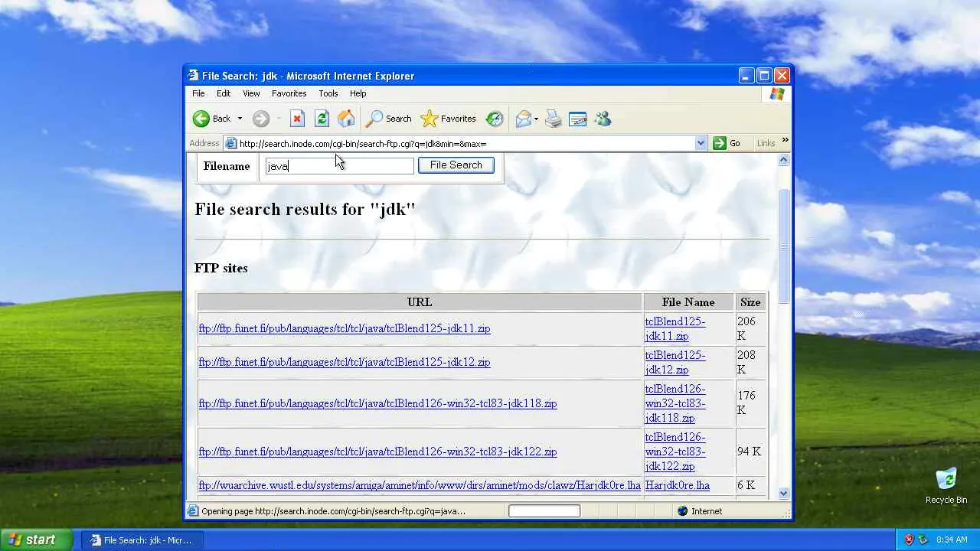
Task: Maximize the Internet Explorer window
Action: (x=763, y=75)
